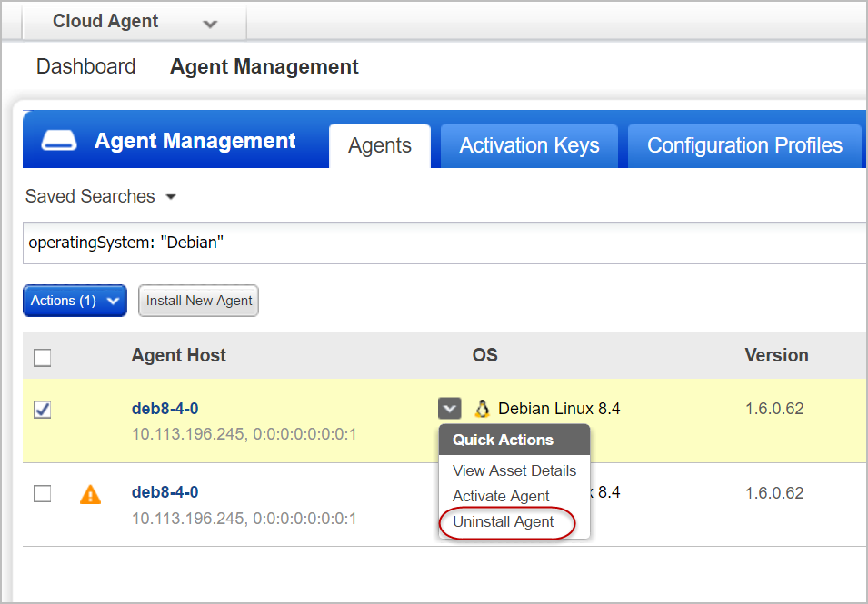Switch to the Activation Keys tab
Image resolution: width=868 pixels, height=604 pixels.
(x=528, y=144)
